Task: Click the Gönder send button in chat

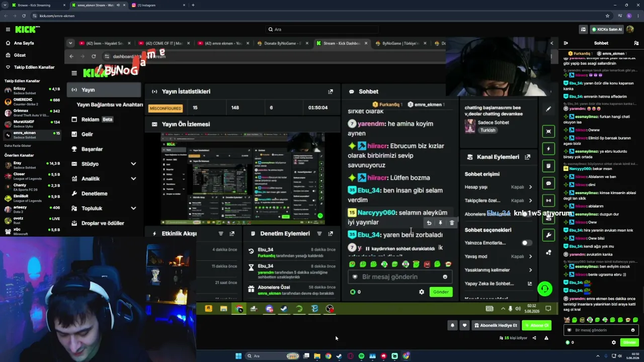Action: click(x=629, y=342)
